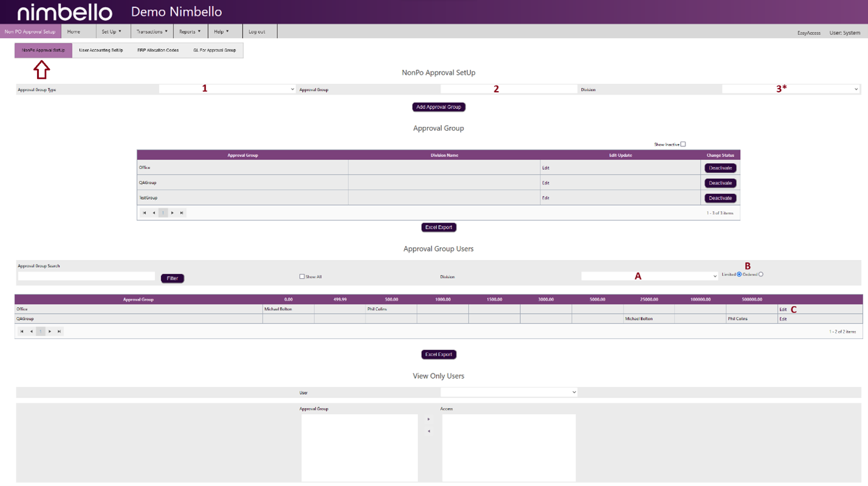Open the User dropdown under View Only Users
This screenshot has width=868, height=486.
(508, 392)
